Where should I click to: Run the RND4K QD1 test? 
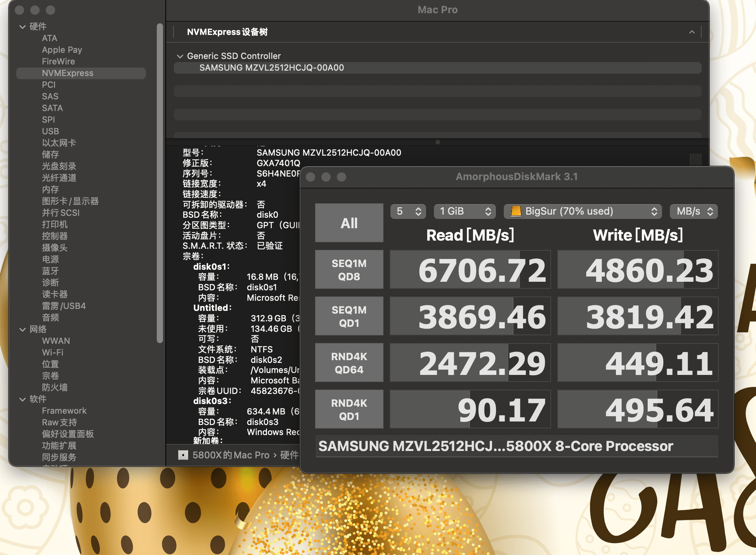tap(349, 409)
